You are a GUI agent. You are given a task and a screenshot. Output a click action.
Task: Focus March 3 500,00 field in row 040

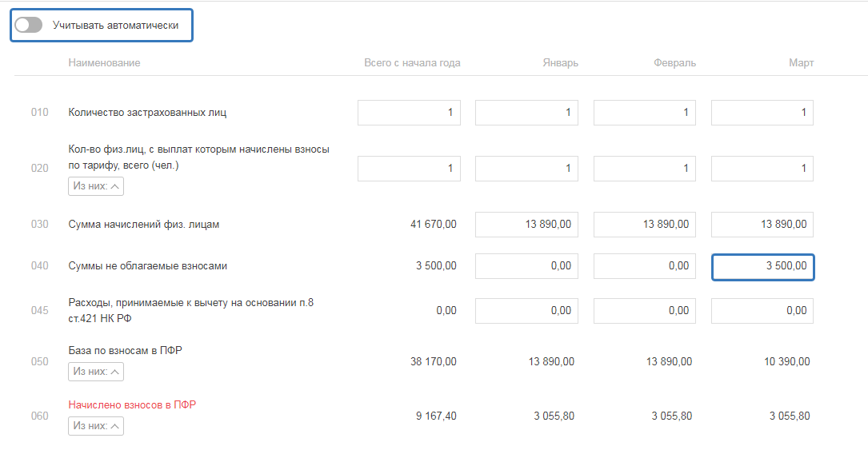point(762,267)
